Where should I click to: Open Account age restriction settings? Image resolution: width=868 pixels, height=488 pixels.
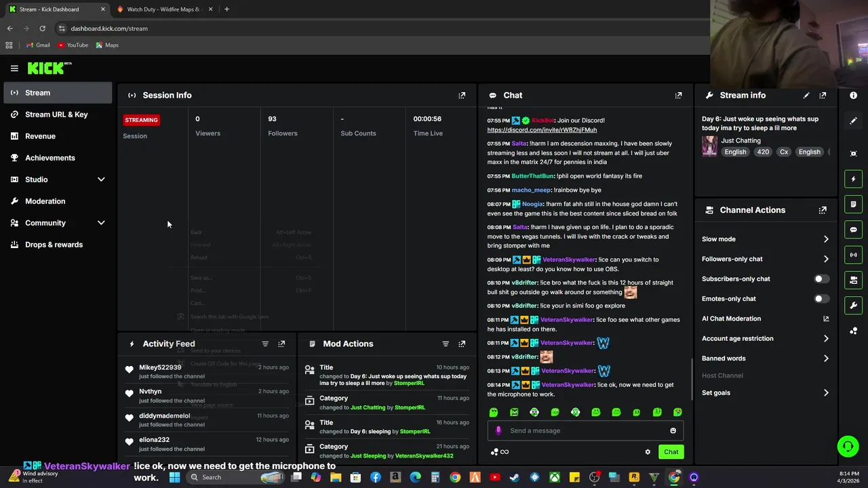(x=766, y=338)
